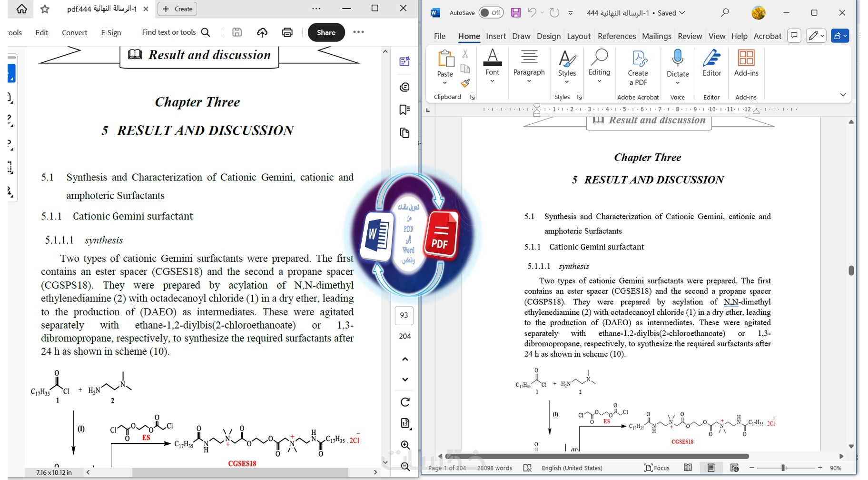Click the Save icon in Word title bar
This screenshot has width=868, height=480.
(516, 13)
